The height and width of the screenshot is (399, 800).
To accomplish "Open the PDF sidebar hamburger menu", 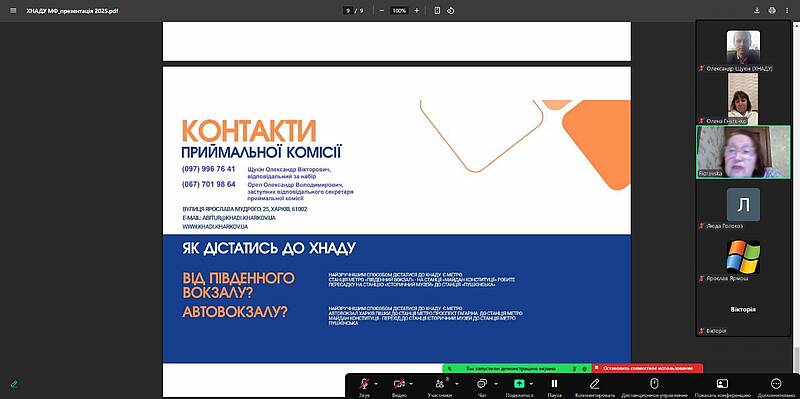I will (x=13, y=10).
